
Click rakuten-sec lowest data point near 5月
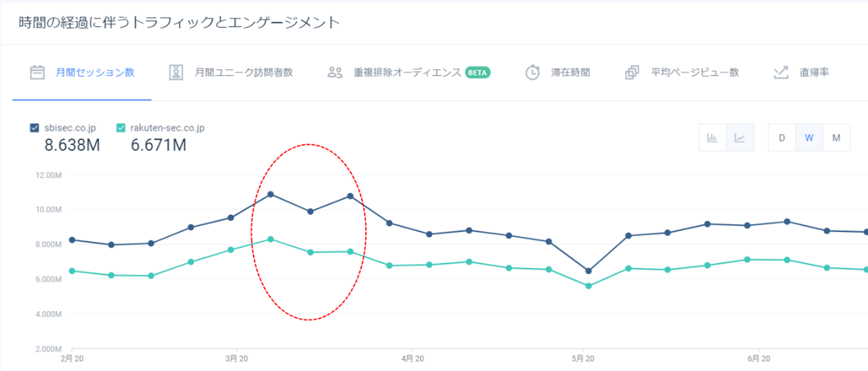588,286
